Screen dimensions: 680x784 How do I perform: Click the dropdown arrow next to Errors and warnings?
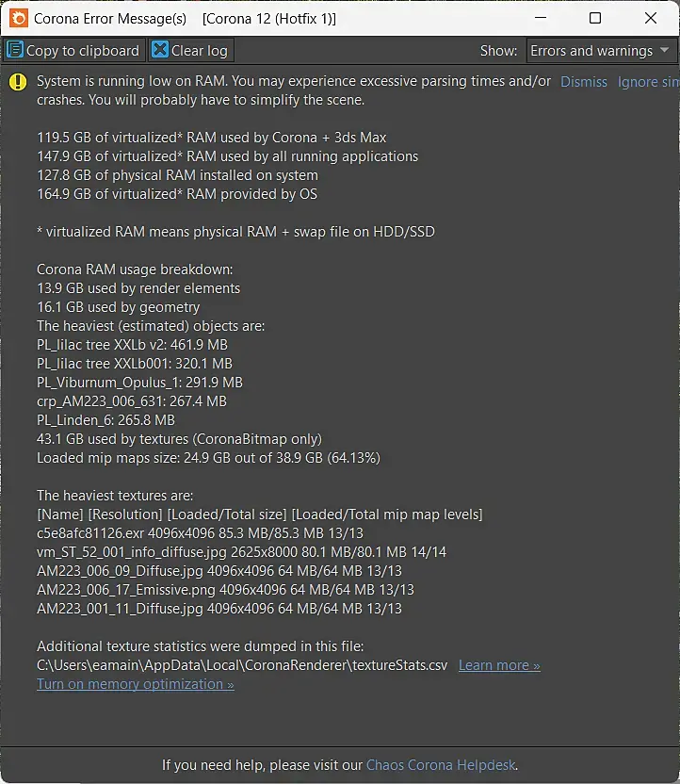664,51
